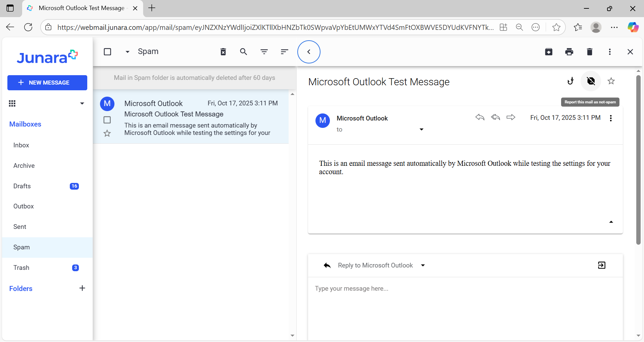Open the message filter icon
644x342 pixels.
[264, 52]
